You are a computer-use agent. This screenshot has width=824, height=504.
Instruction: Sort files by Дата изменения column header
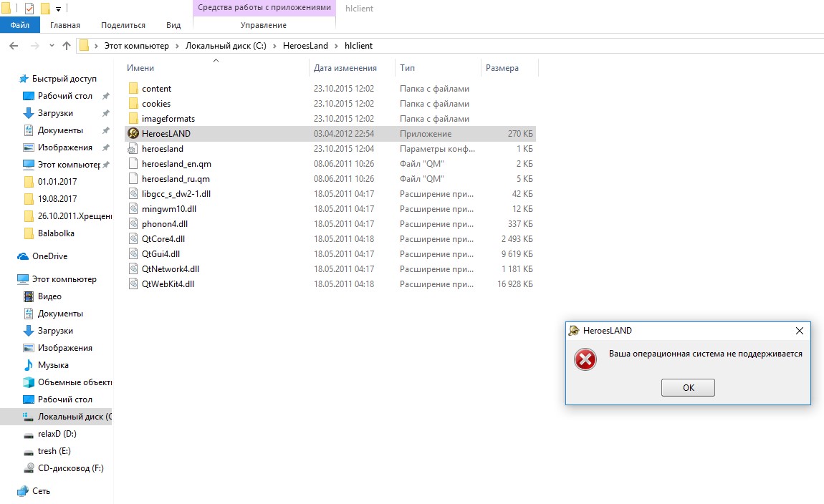click(345, 68)
